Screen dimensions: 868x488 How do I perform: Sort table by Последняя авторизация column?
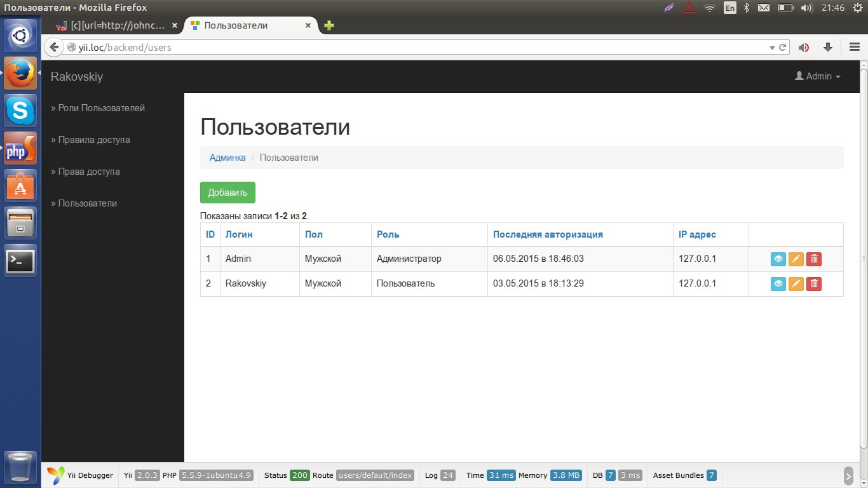click(x=548, y=234)
